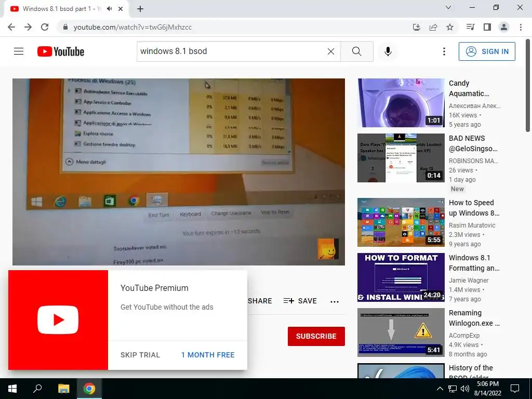
Task: Click the SIGN IN button
Action: click(487, 51)
